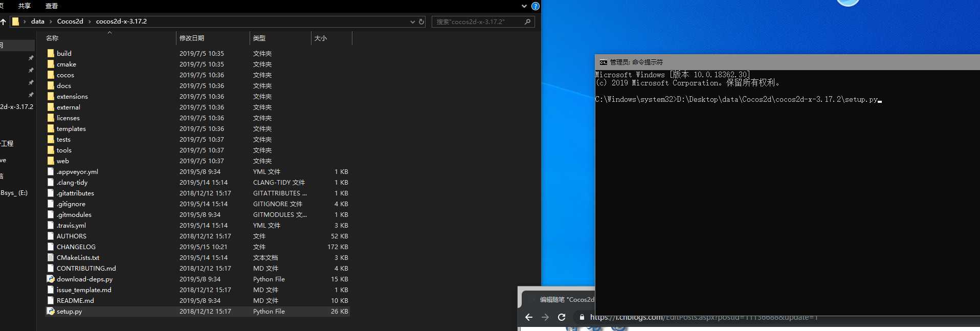
Task: Navigate to data in breadcrumb
Action: pyautogui.click(x=38, y=21)
